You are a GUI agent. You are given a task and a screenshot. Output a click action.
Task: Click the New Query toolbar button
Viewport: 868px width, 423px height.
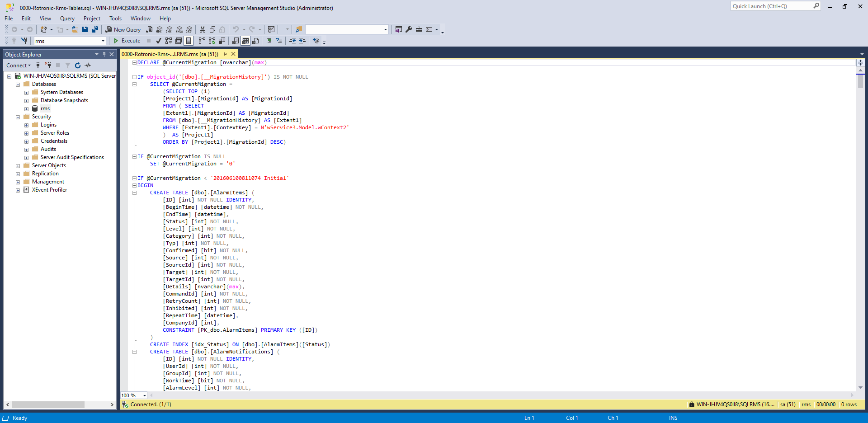[x=123, y=29]
